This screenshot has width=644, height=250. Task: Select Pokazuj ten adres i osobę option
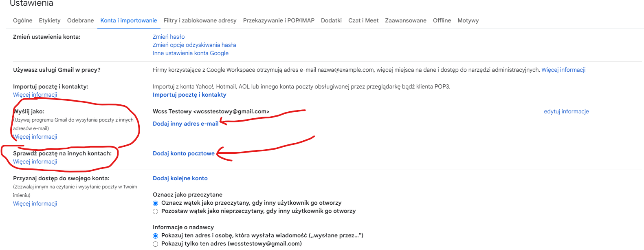point(155,236)
